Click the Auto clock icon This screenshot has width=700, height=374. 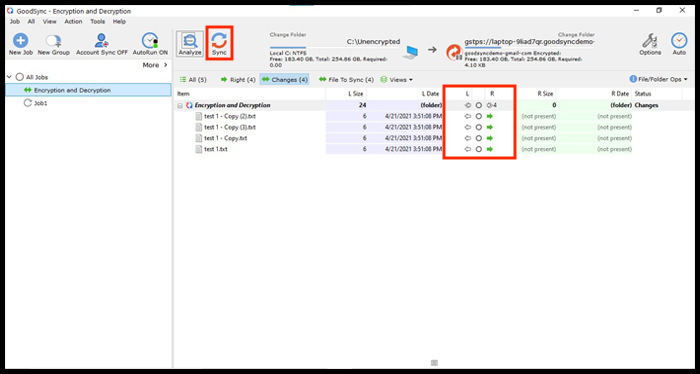679,41
